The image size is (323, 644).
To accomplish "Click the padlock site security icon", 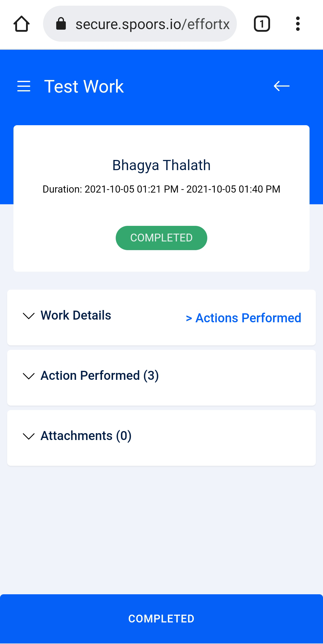I will tap(61, 24).
